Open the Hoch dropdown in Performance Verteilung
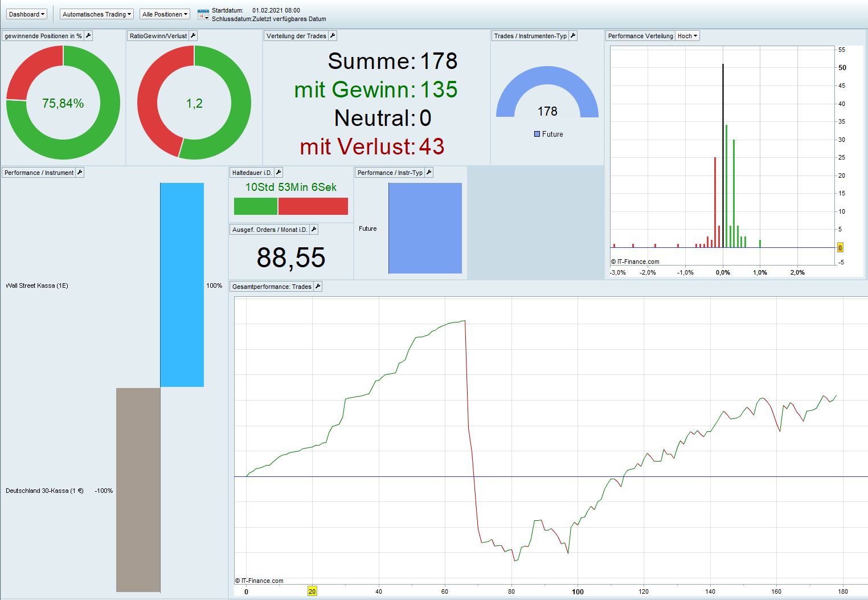This screenshot has width=868, height=600. click(687, 36)
